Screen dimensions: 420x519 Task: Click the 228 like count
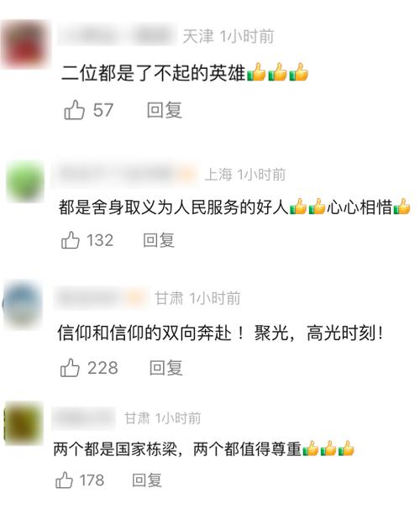[x=102, y=368]
